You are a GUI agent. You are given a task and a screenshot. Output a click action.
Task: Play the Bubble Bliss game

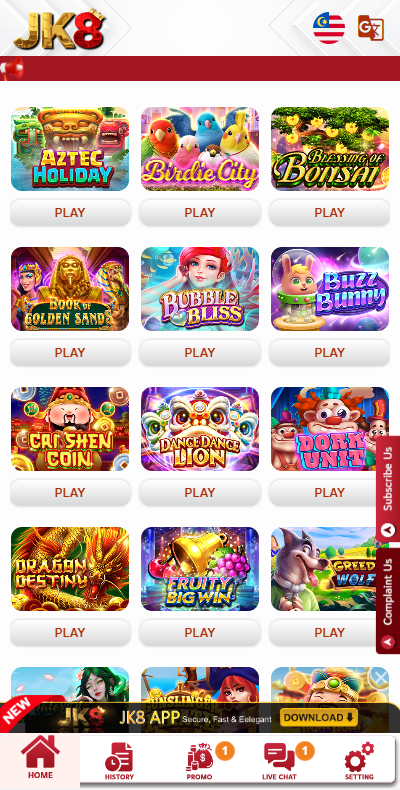tap(200, 353)
